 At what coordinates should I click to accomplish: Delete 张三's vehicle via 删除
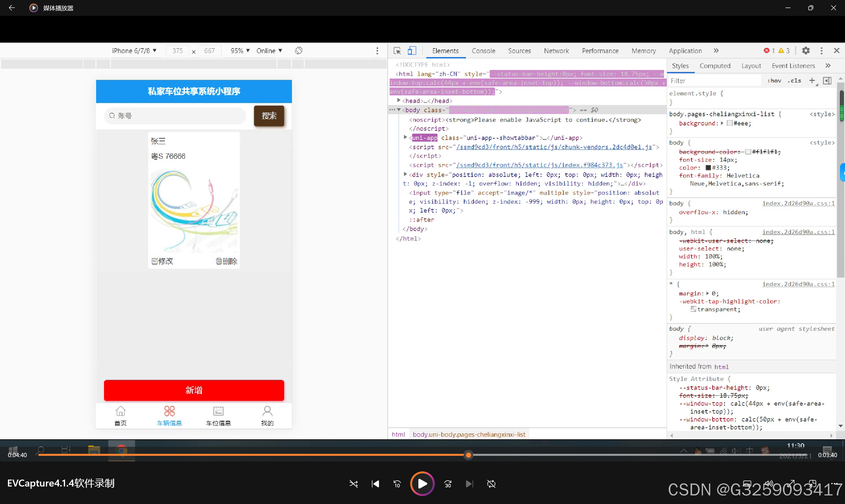pos(226,261)
